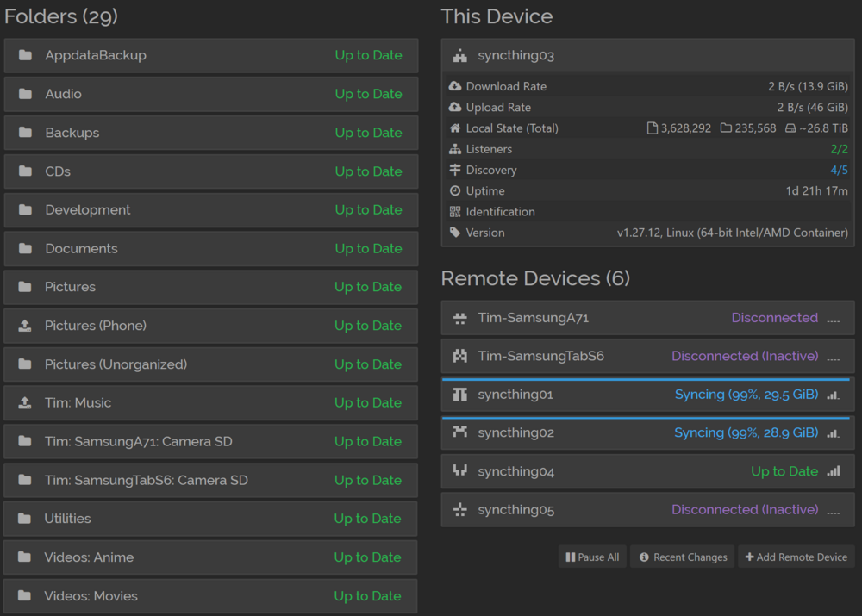Expand the syncthing05 remote device
The image size is (862, 616).
point(647,509)
